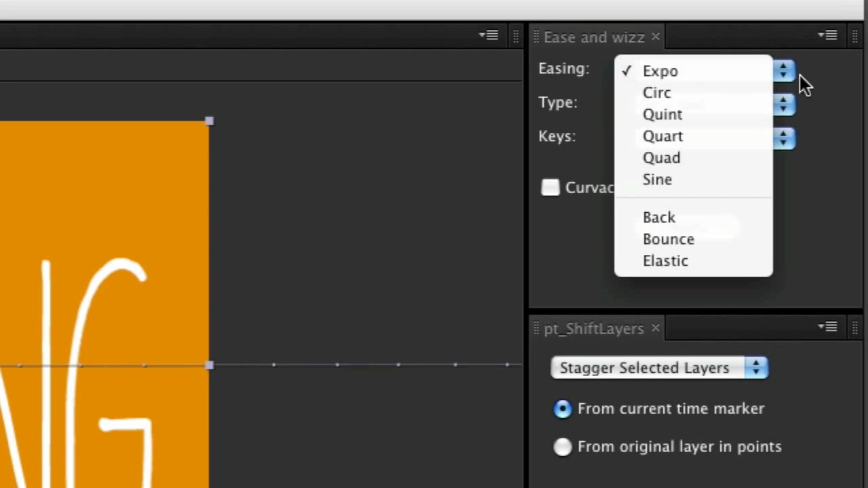Click the layer's right-edge anchor handle
This screenshot has height=488, width=868.
[x=209, y=365]
